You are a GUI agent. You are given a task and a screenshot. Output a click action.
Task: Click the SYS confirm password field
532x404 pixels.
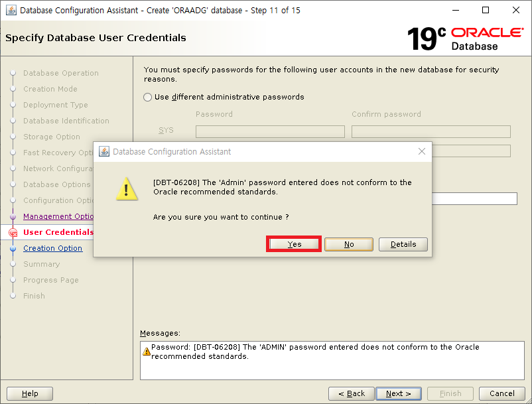tap(431, 131)
